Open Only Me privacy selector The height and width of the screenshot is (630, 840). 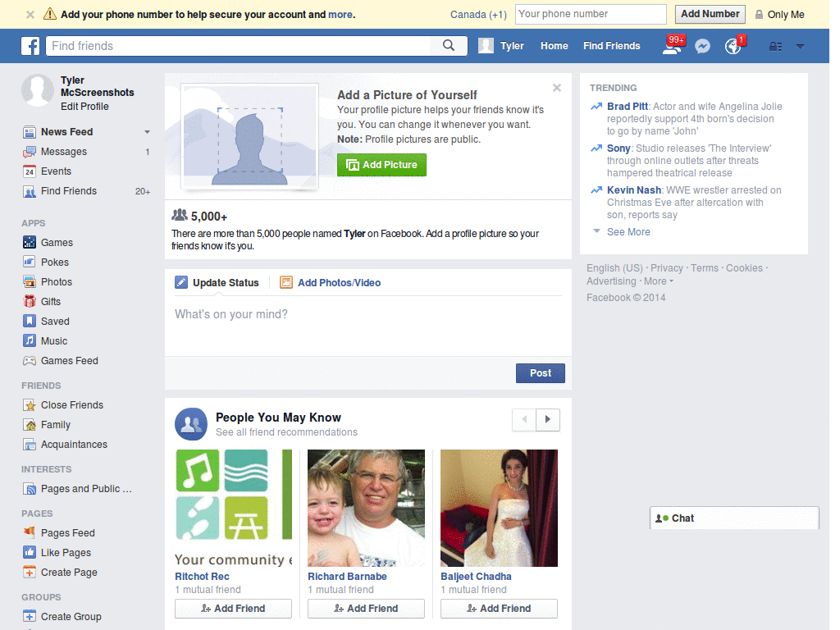tap(780, 15)
